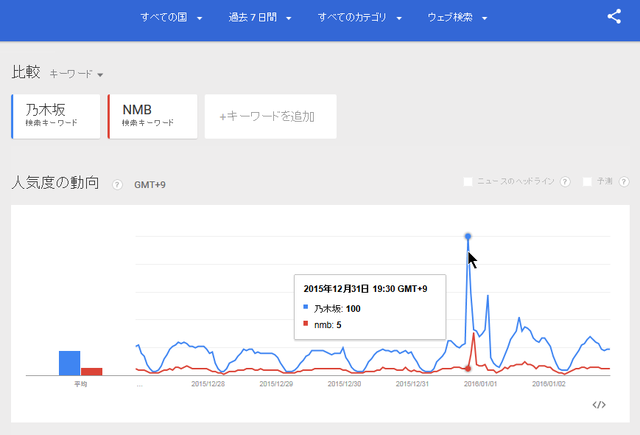Click the 2016/01/01 date label
Image resolution: width=640 pixels, height=435 pixels.
(480, 384)
